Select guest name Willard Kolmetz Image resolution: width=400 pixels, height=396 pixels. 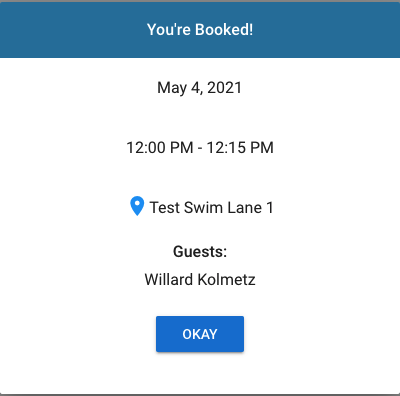200,279
